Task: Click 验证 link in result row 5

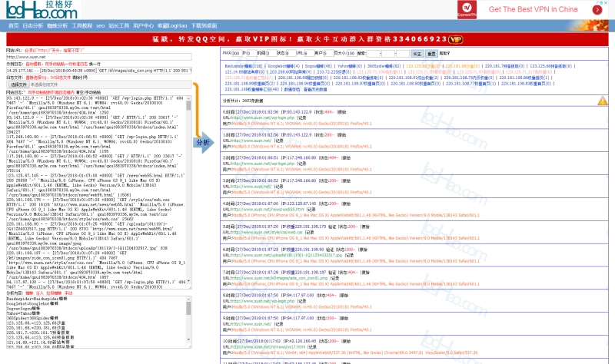Action: (x=332, y=227)
